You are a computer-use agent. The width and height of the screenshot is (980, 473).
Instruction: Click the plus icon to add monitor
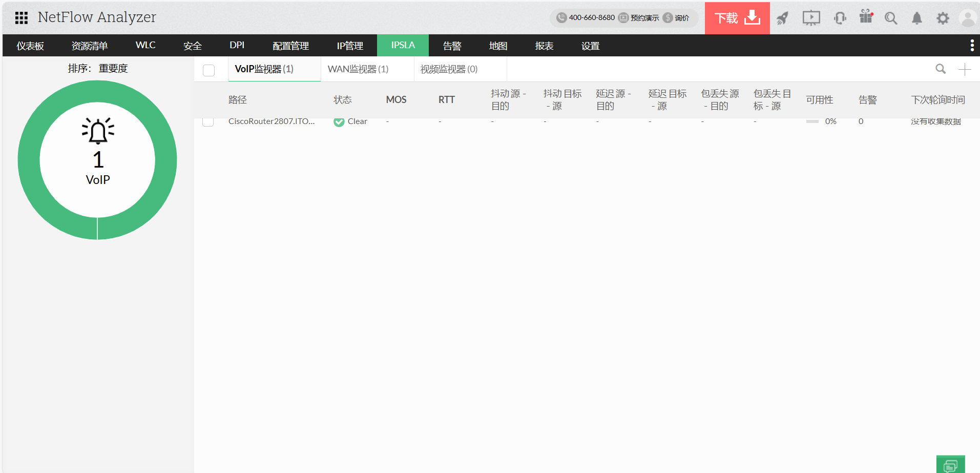pos(965,69)
